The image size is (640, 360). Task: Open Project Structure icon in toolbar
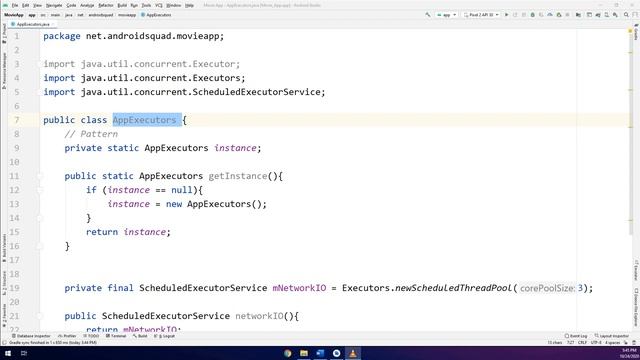[x=578, y=15]
